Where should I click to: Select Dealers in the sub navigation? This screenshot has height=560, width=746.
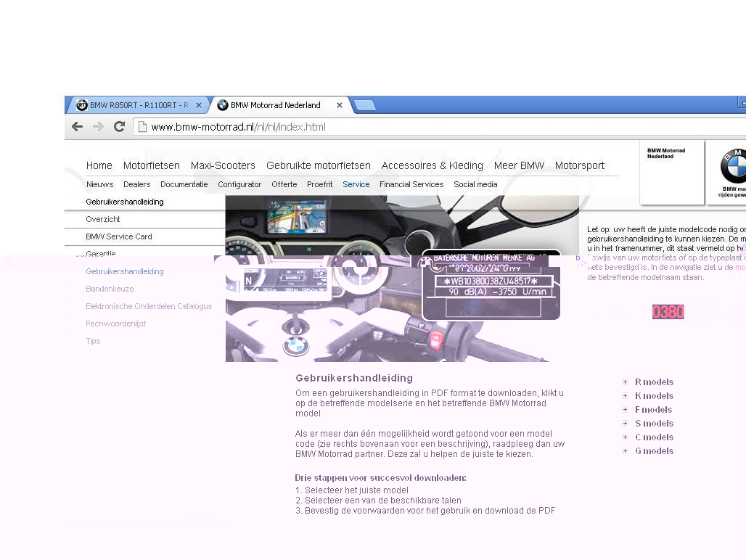tap(136, 184)
